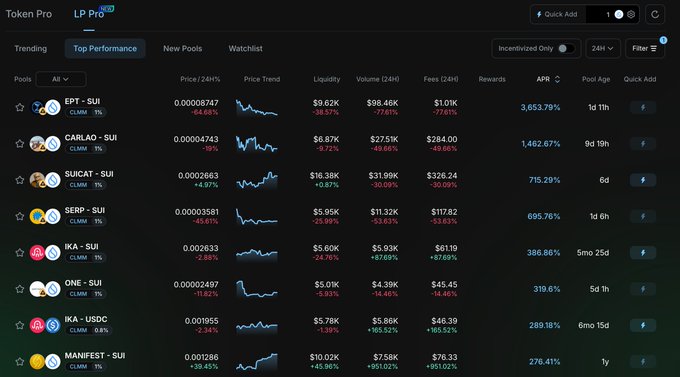Viewport: 680px width, 377px height.
Task: Click the $16.38K liquidity value
Action: (324, 176)
